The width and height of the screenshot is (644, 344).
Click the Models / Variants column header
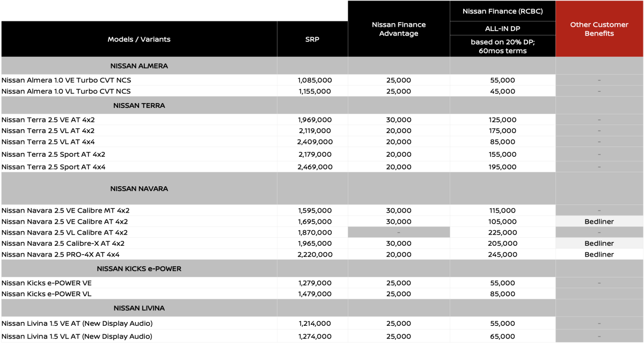(139, 39)
